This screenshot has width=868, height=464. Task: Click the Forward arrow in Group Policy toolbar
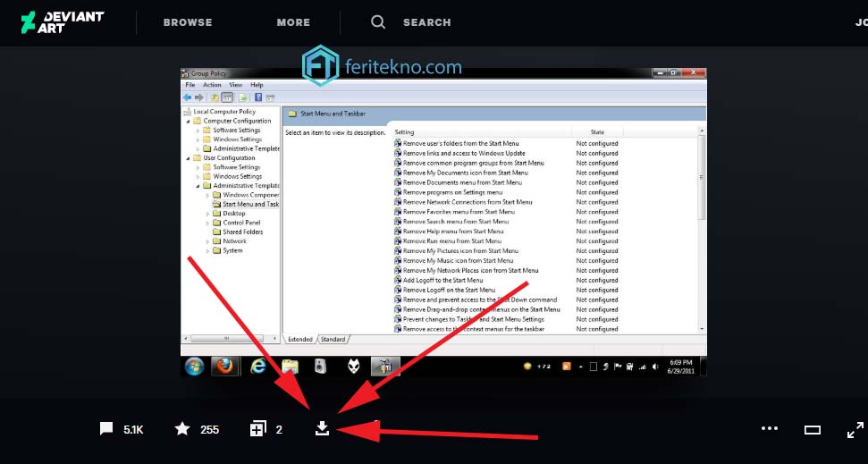[198, 97]
